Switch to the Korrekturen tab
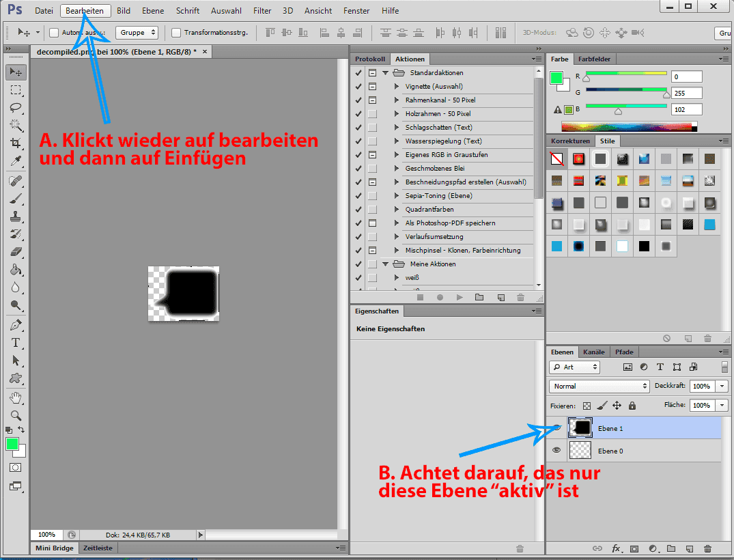The image size is (734, 560). click(x=570, y=141)
